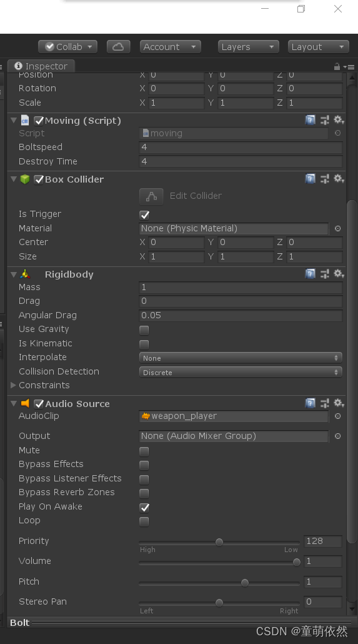The image size is (358, 644).
Task: Click the Rigidbody component icon
Action: [25, 274]
